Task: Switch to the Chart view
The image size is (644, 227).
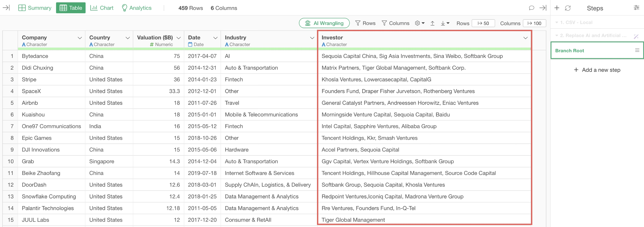Action: point(102,8)
